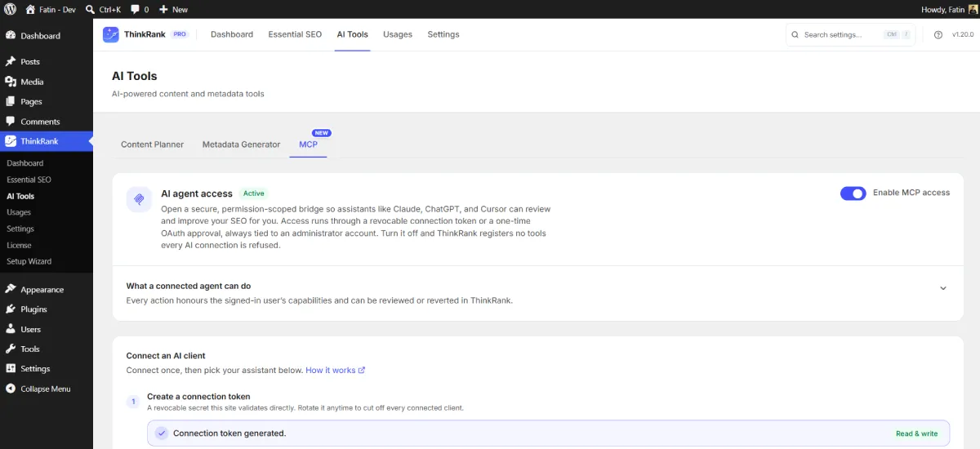
Task: Open Dashboard under ThinkRank submenu
Action: (25, 163)
